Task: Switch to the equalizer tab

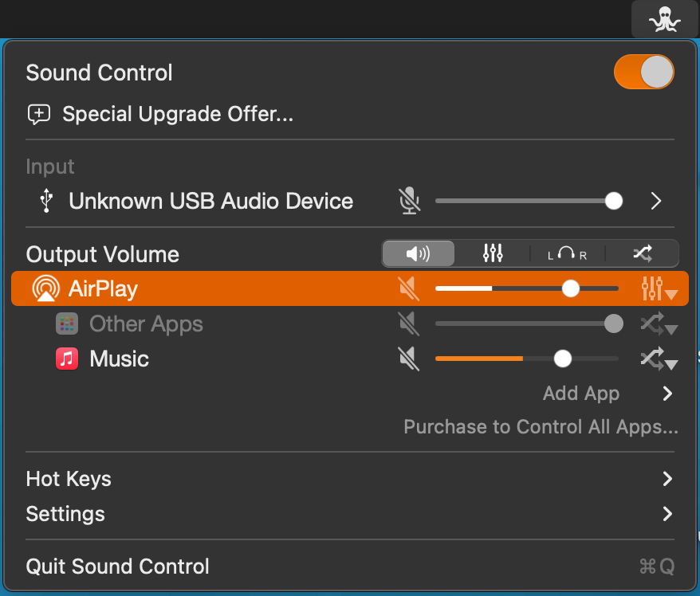Action: pos(493,254)
